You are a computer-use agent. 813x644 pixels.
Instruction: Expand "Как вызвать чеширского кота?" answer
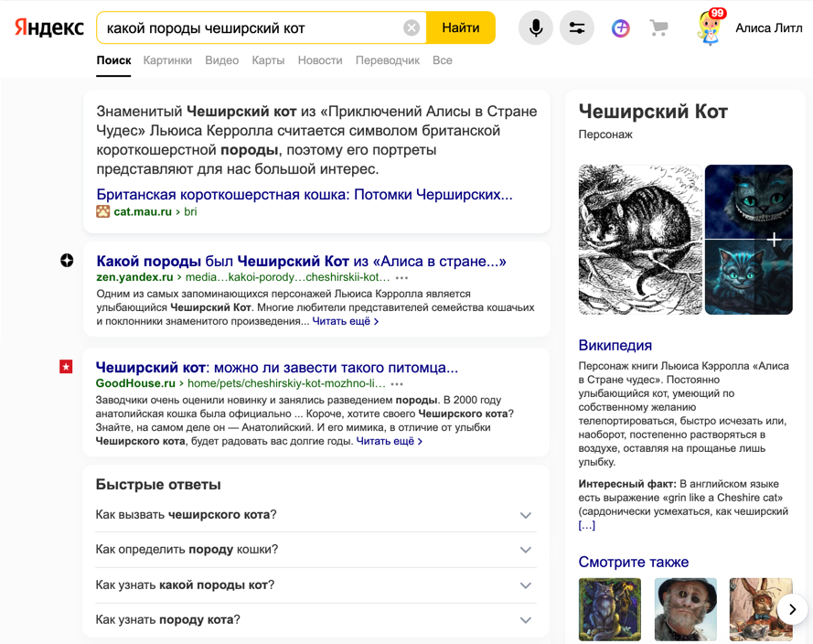click(525, 515)
